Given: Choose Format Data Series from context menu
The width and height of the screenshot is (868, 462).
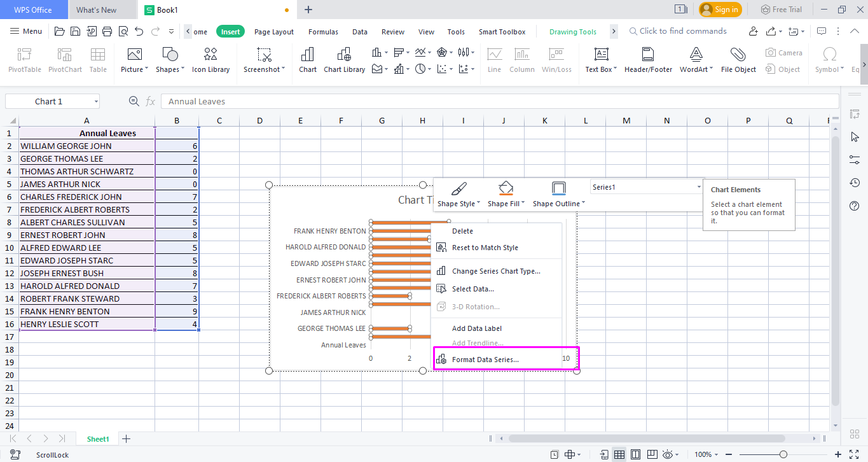Looking at the screenshot, I should (486, 359).
